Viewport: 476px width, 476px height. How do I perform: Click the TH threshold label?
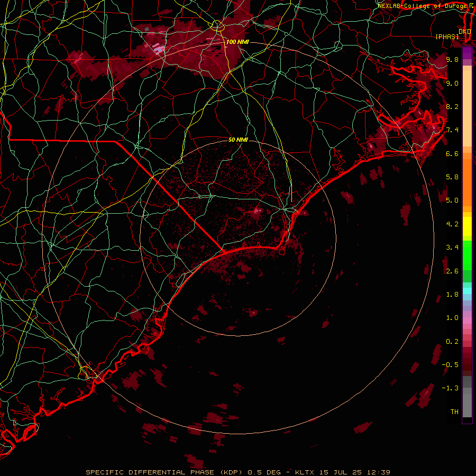point(454,412)
